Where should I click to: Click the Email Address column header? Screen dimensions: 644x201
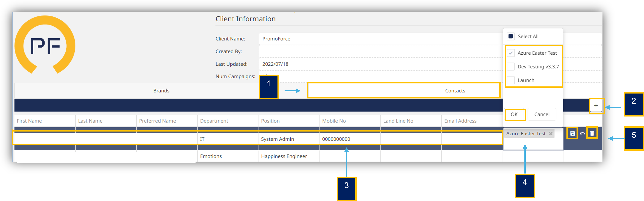(x=472, y=121)
